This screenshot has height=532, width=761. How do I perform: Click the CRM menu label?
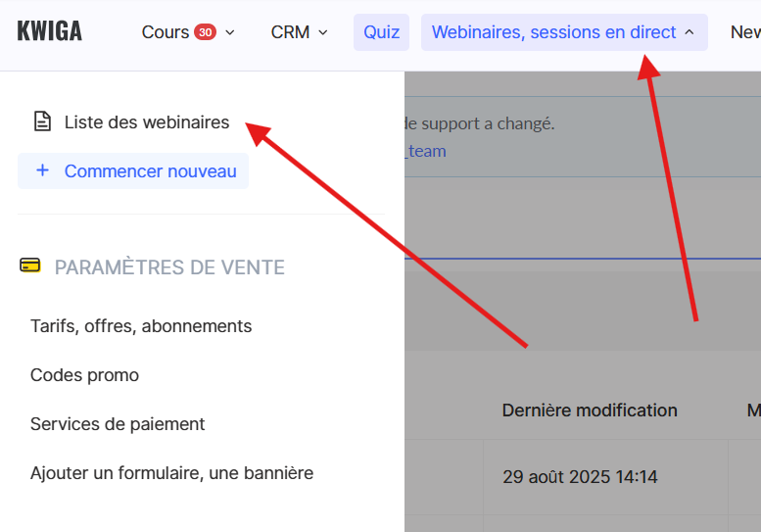pos(290,32)
